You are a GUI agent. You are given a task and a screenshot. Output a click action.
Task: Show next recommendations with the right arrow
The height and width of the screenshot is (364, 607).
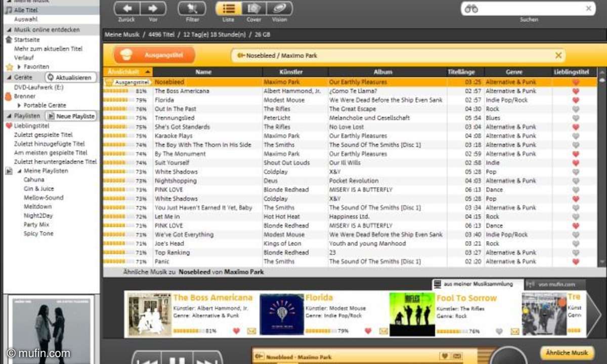tap(593, 313)
